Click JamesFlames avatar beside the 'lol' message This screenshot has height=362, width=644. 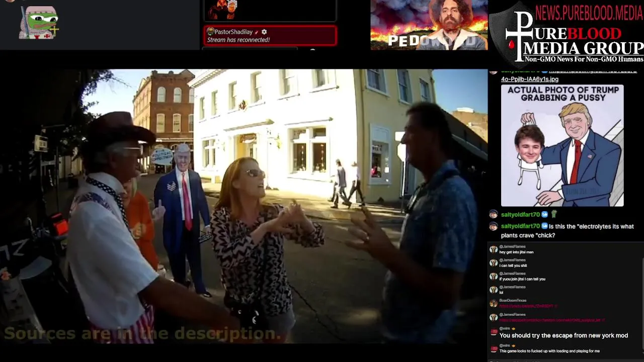click(x=494, y=290)
